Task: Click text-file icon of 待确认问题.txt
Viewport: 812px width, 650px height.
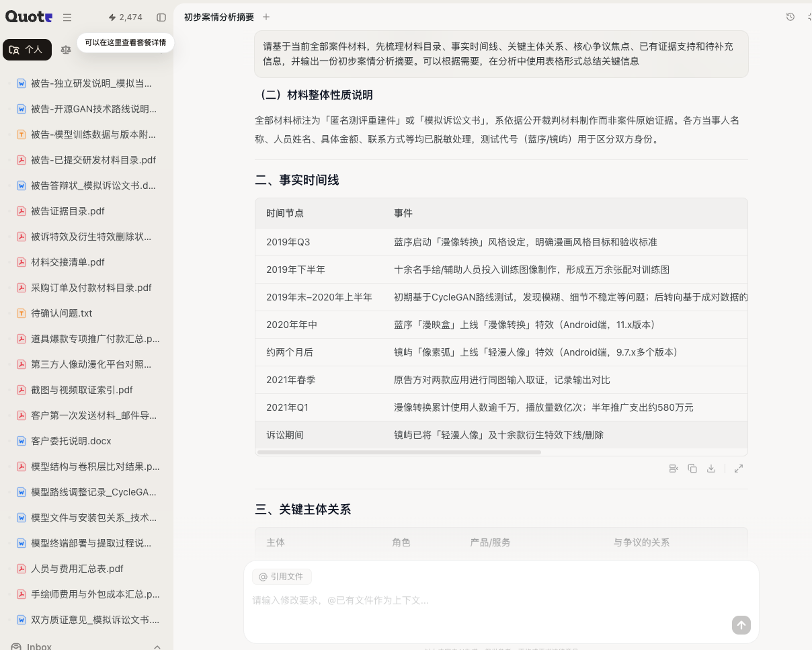Action: pos(22,313)
